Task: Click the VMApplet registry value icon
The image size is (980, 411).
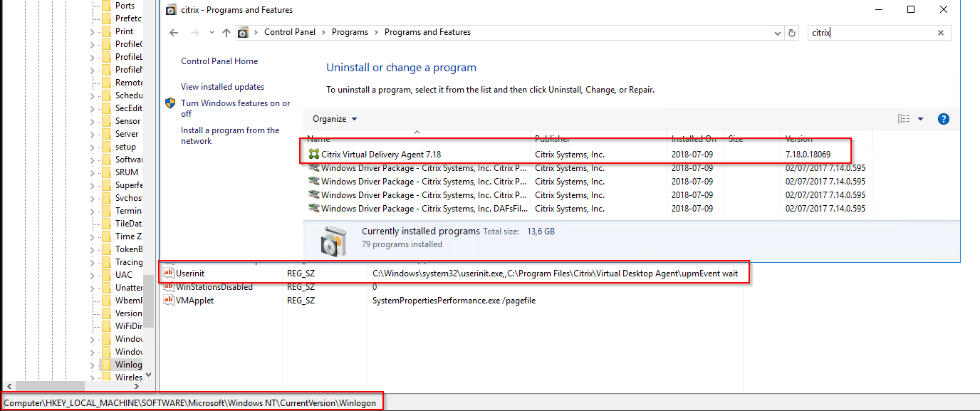Action: click(x=169, y=301)
